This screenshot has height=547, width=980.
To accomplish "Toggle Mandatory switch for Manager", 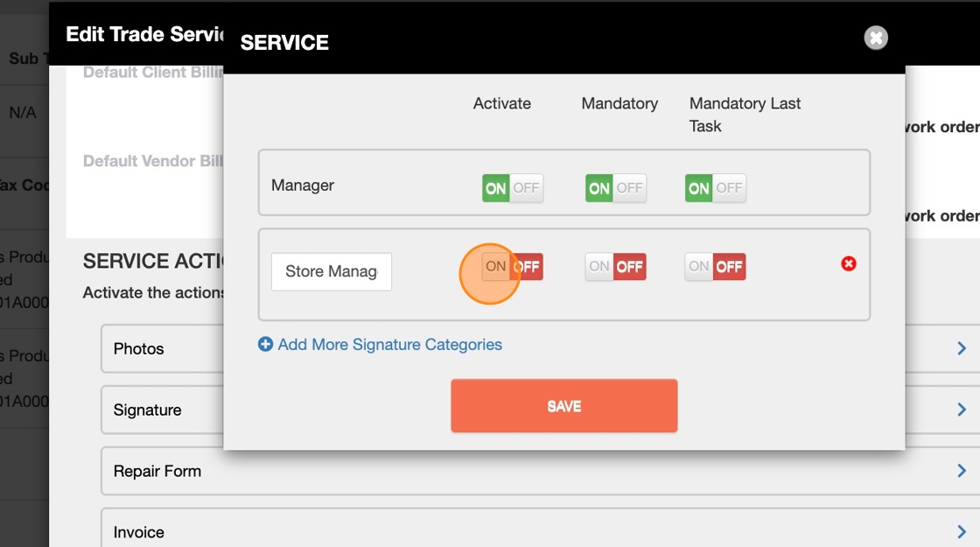I will coord(615,188).
